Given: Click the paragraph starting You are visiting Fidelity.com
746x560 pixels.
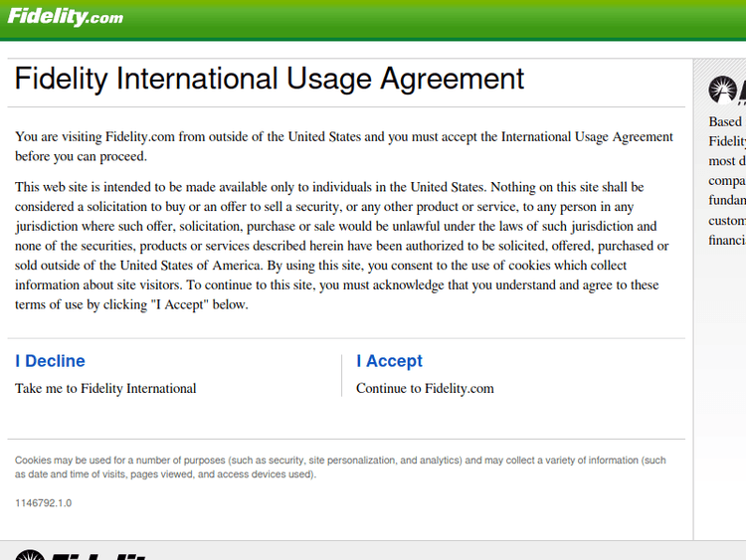Looking at the screenshot, I should pos(343,146).
